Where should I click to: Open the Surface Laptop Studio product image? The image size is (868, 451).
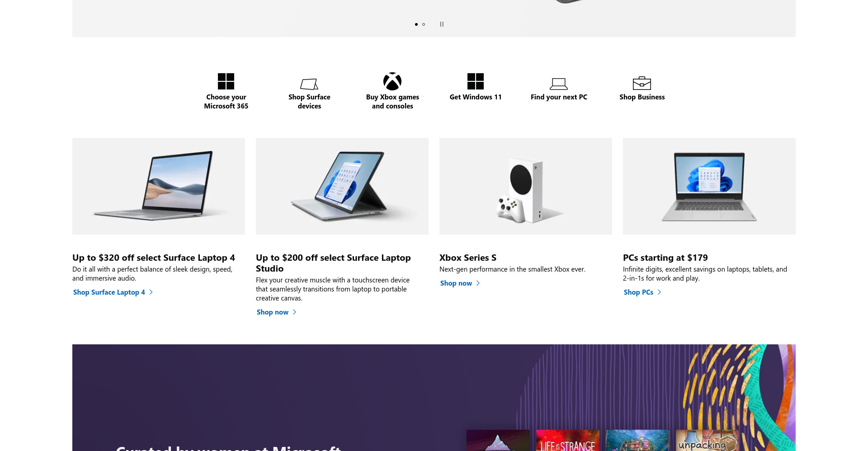point(342,186)
